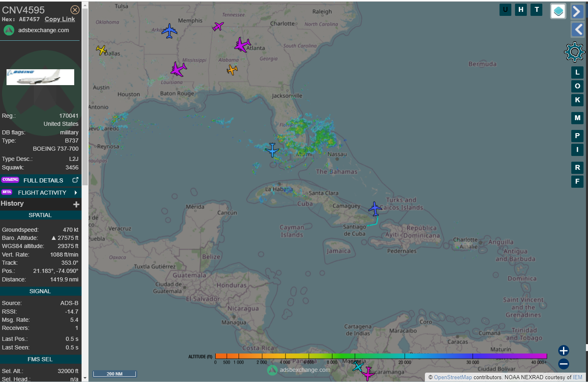
Task: Click the Squawk value 3456
Action: click(x=72, y=167)
